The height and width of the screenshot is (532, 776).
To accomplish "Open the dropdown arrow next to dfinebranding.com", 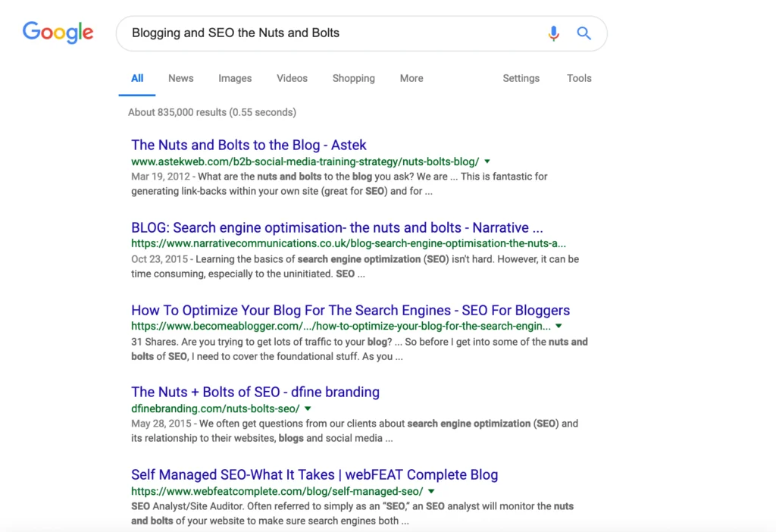I will point(308,408).
